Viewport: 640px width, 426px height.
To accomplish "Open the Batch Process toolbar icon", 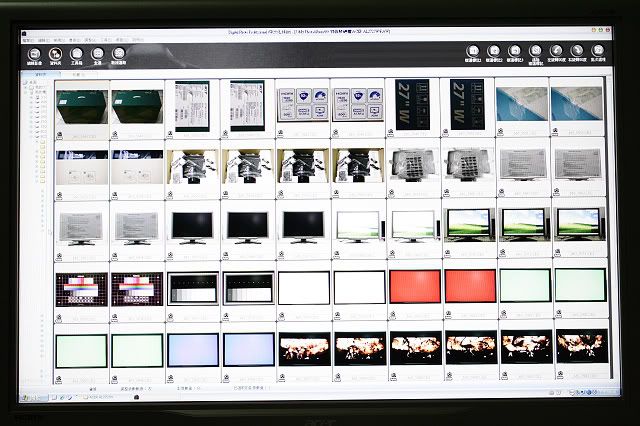I will coord(598,53).
